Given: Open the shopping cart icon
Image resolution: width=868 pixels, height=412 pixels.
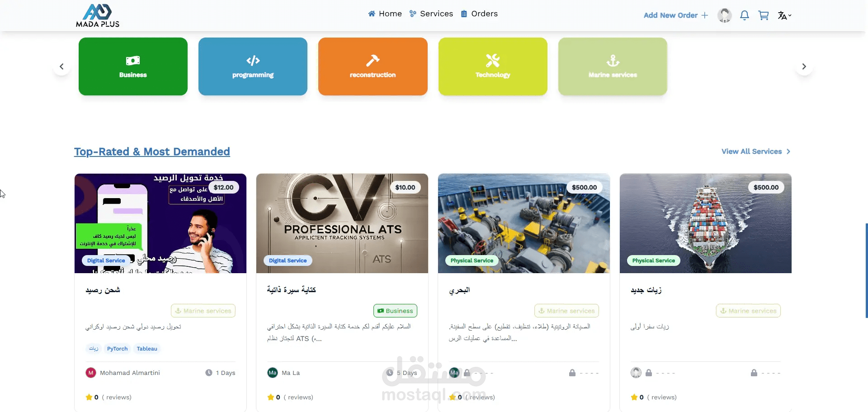Looking at the screenshot, I should [764, 15].
